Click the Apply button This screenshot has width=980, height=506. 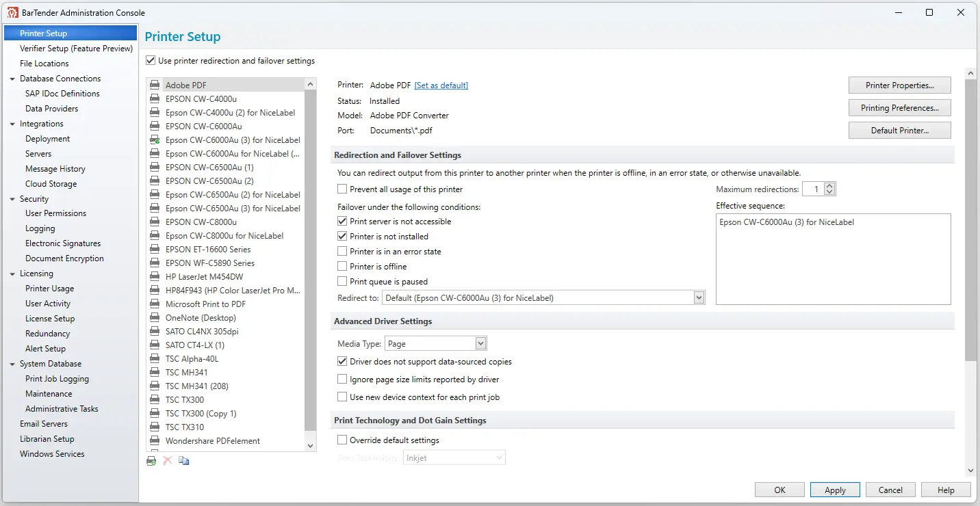point(835,490)
